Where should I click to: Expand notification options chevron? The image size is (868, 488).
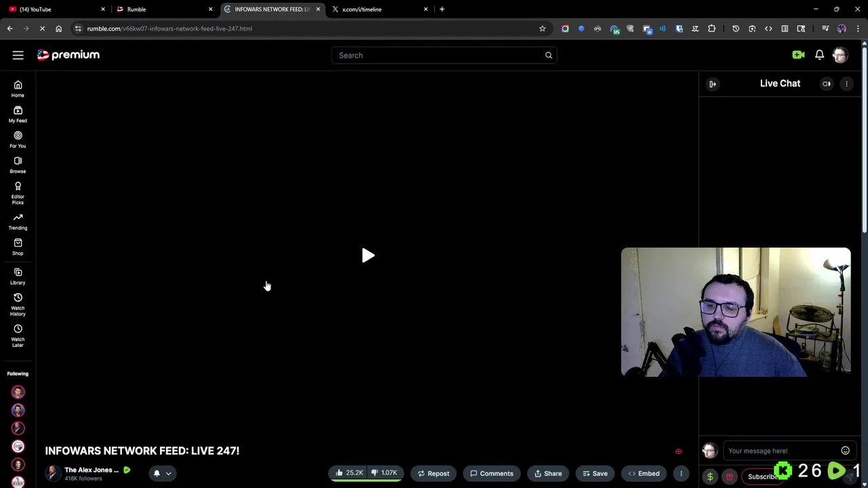click(x=168, y=474)
